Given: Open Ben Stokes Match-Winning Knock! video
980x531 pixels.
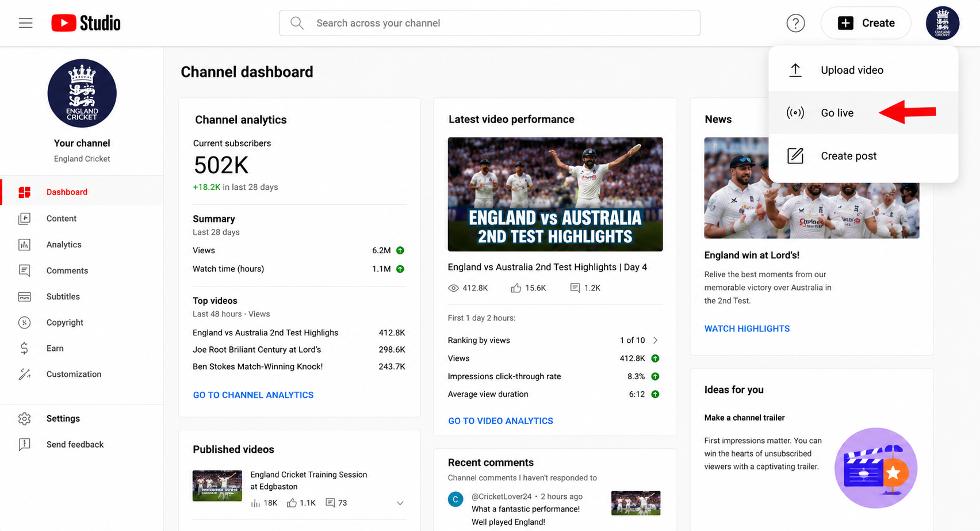Looking at the screenshot, I should tap(258, 366).
